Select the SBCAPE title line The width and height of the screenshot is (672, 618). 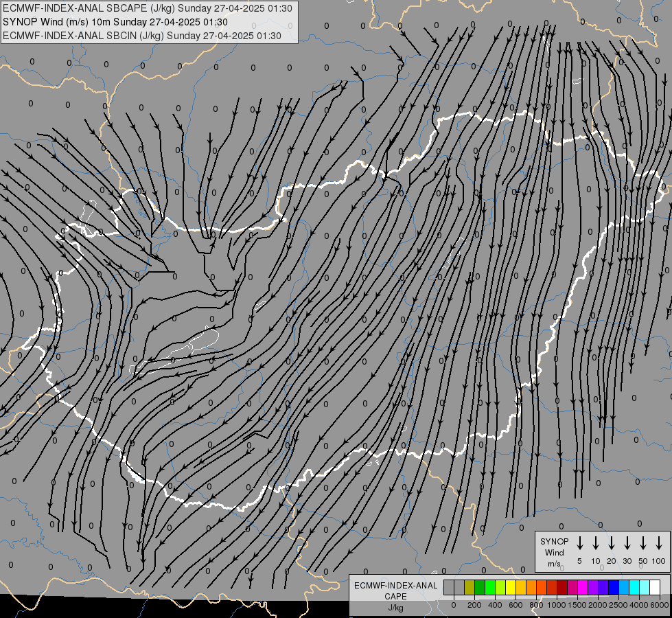148,8
